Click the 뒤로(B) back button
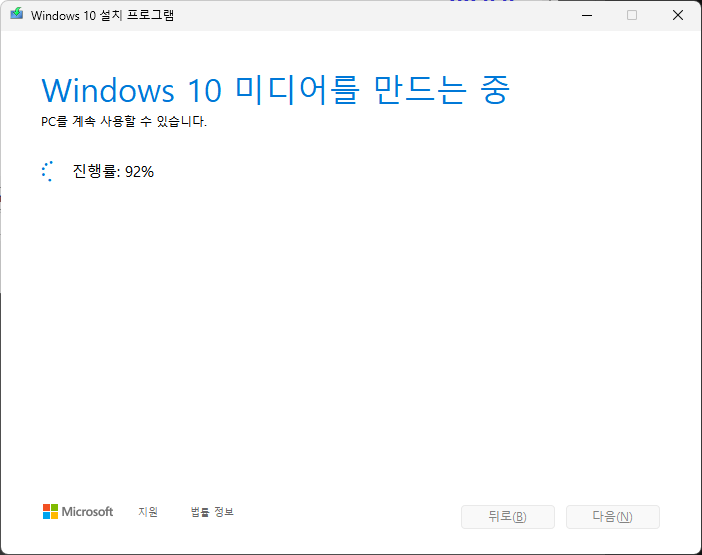 tap(508, 517)
